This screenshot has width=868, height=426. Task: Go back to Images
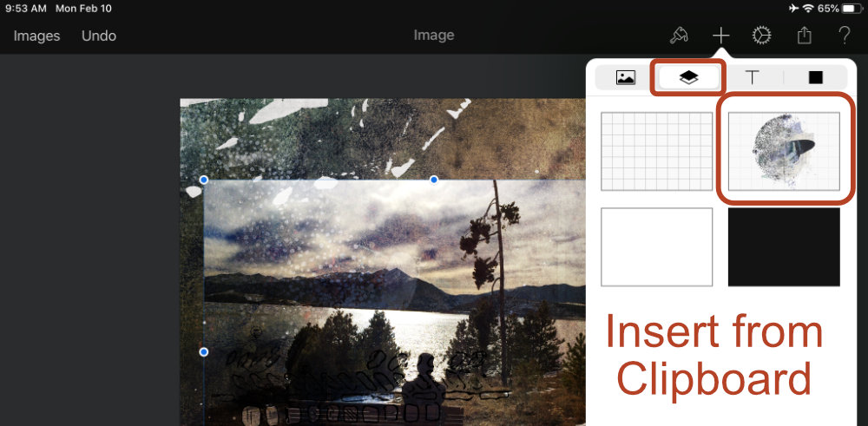tap(36, 36)
